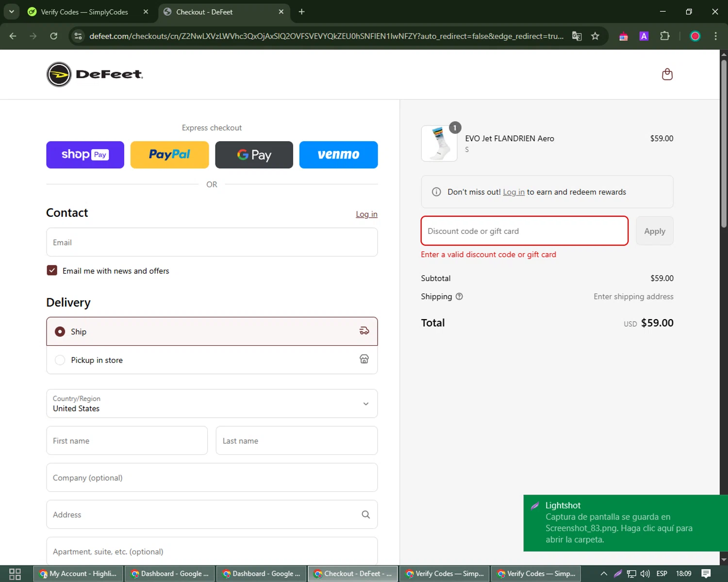Close the Checkout - DeFeet tab
Screen dimensions: 728x582
click(281, 12)
